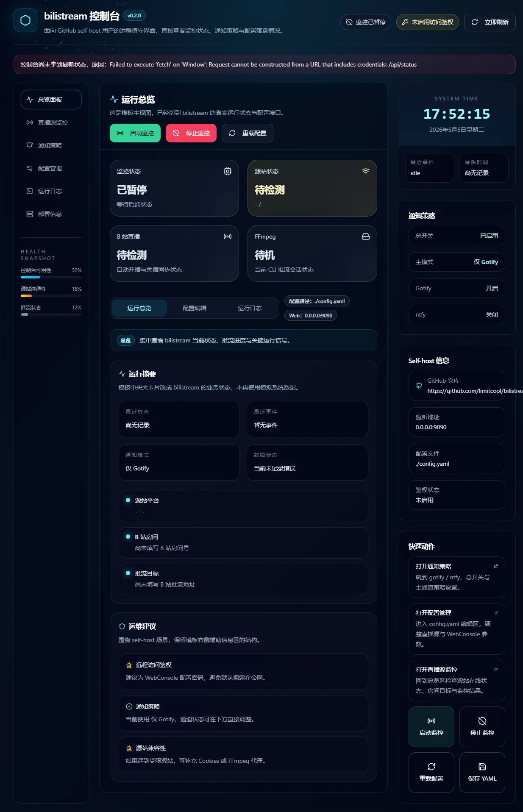The width and height of the screenshot is (523, 812).
Task: Open 直播源监控 in the sidebar
Action: [x=51, y=122]
